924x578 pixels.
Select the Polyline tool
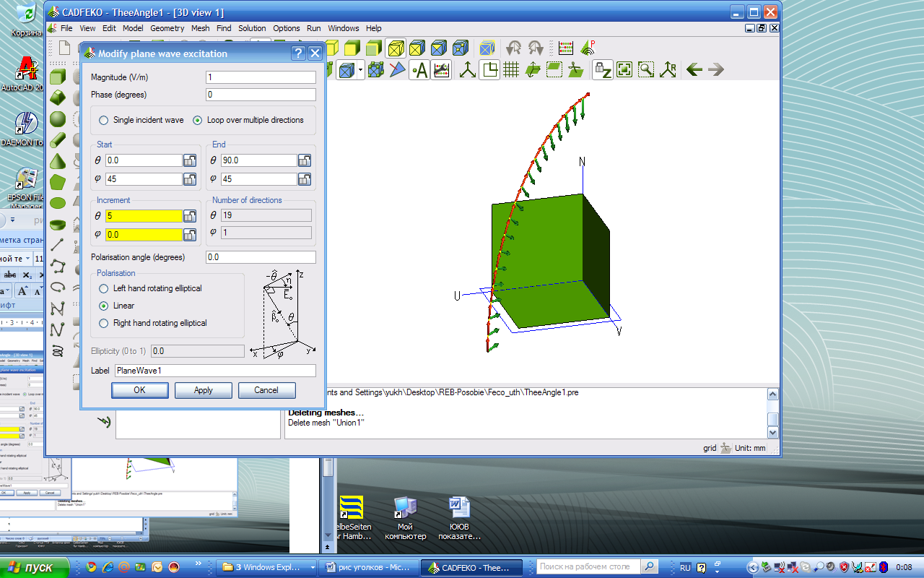(58, 266)
